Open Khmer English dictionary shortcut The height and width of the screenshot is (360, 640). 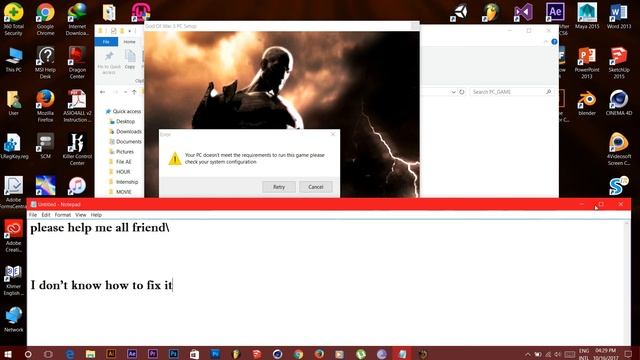(x=13, y=280)
